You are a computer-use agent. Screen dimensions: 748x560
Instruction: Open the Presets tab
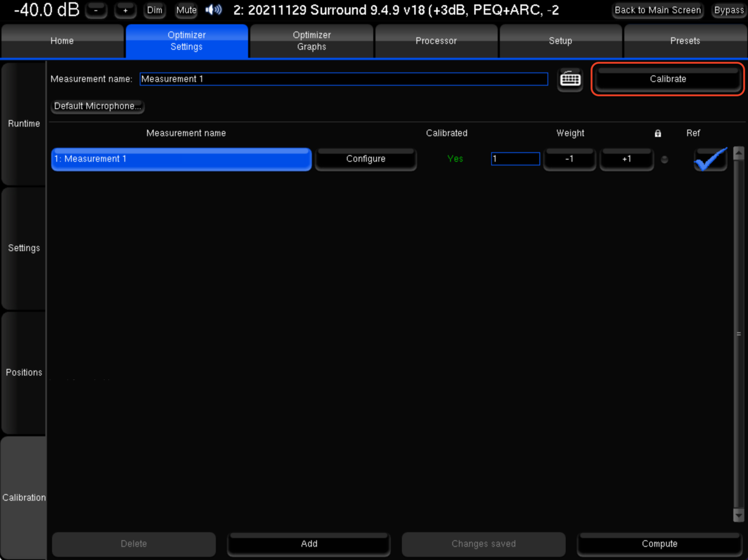point(685,41)
